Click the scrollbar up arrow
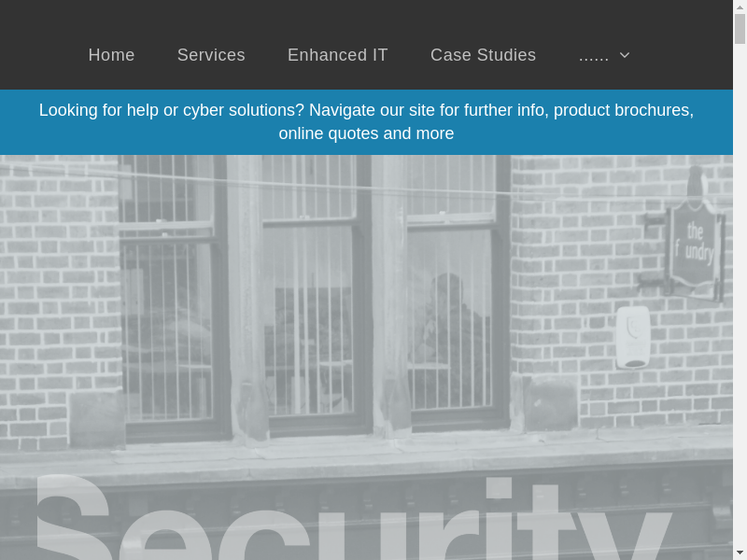The image size is (747, 560). (x=740, y=7)
